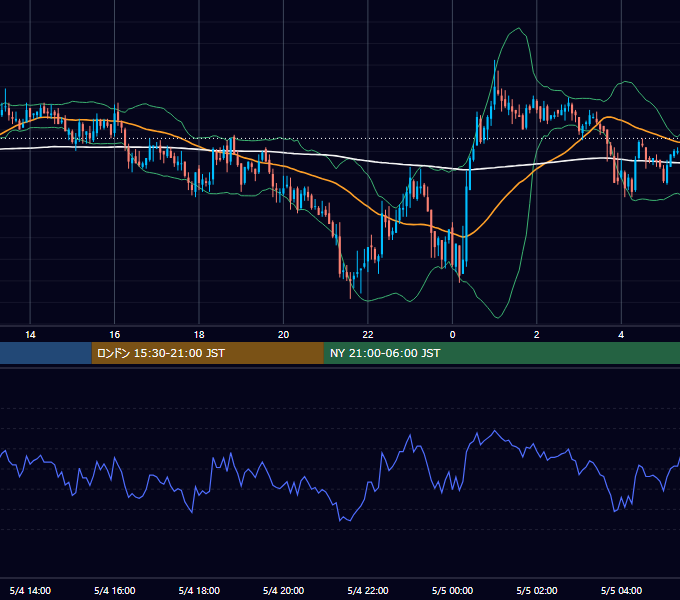The height and width of the screenshot is (600, 680).
Task: Click the NY 21:00-06:00 JST session bar
Action: 502,353
